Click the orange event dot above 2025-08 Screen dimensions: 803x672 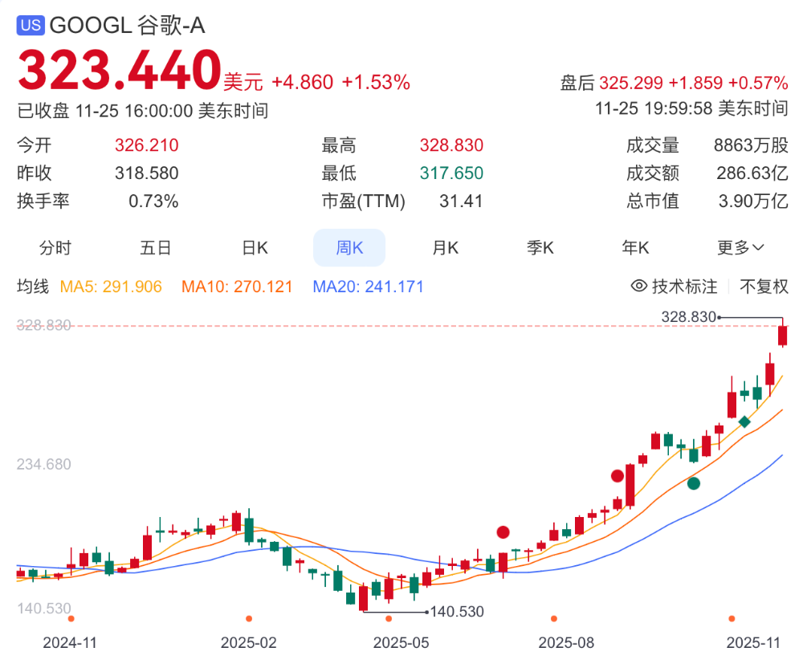click(553, 619)
